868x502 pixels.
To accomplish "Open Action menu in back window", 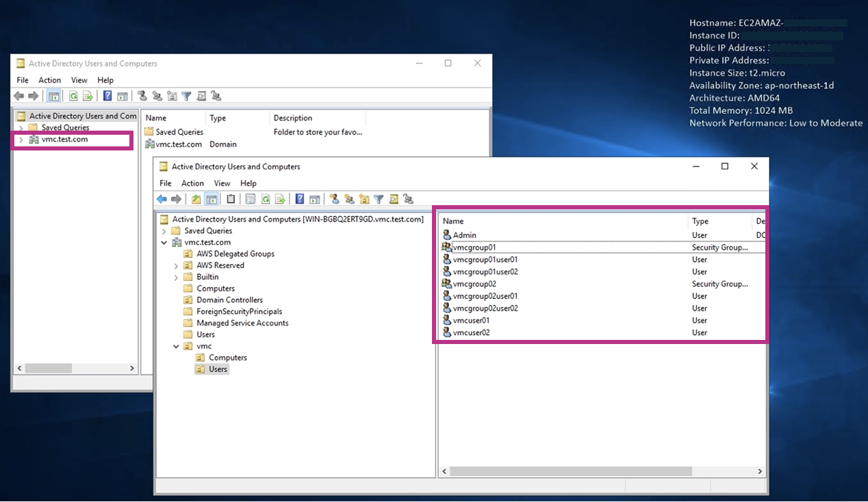I will click(x=49, y=80).
